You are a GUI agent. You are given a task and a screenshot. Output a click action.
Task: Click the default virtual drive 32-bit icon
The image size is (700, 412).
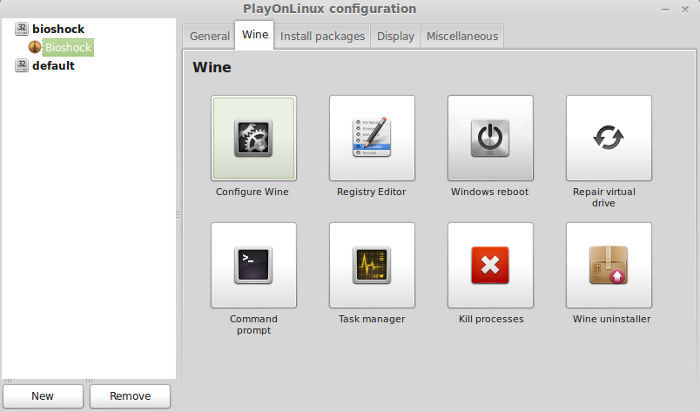pyautogui.click(x=21, y=65)
